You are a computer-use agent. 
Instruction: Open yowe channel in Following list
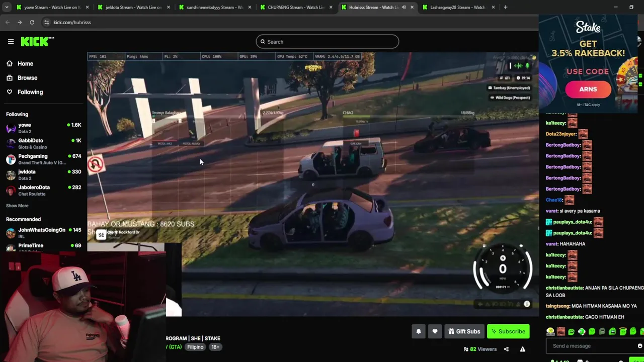pyautogui.click(x=43, y=128)
